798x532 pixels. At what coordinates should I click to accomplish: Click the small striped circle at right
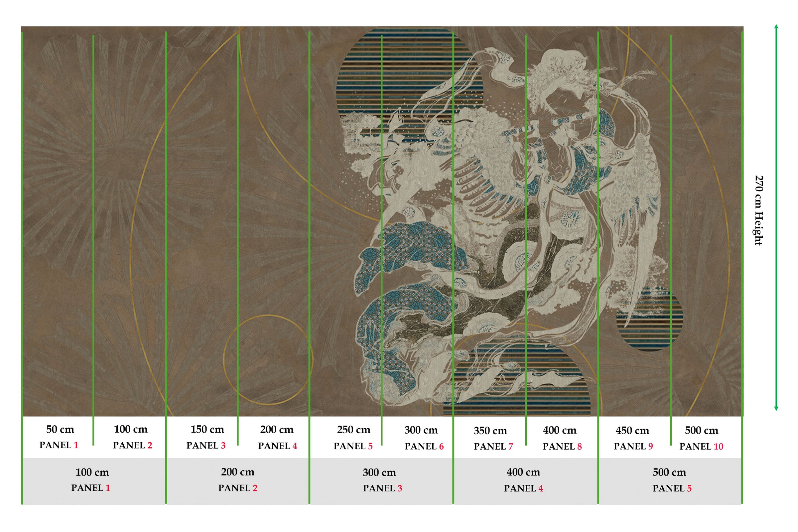649,318
